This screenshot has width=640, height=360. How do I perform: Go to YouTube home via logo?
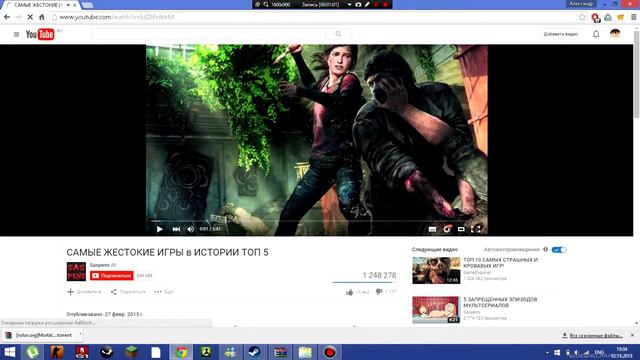(x=40, y=34)
